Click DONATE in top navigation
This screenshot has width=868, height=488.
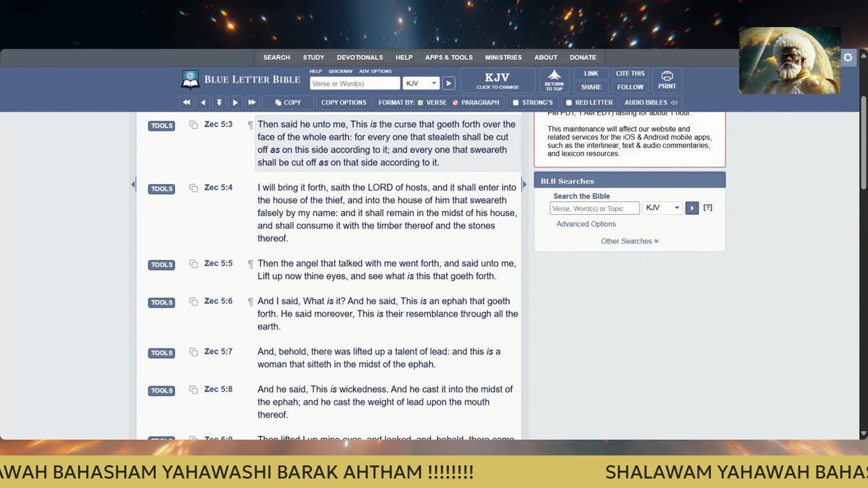pyautogui.click(x=583, y=58)
